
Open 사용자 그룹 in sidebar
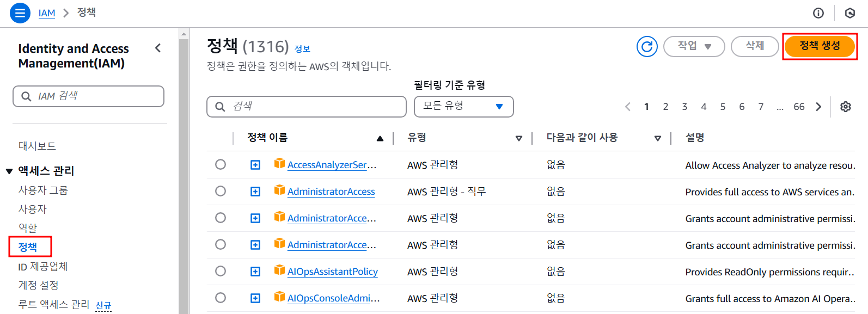(43, 190)
